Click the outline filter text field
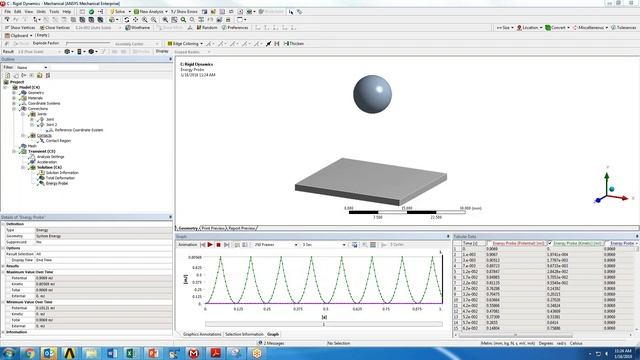The image size is (640, 360). pyautogui.click(x=74, y=67)
